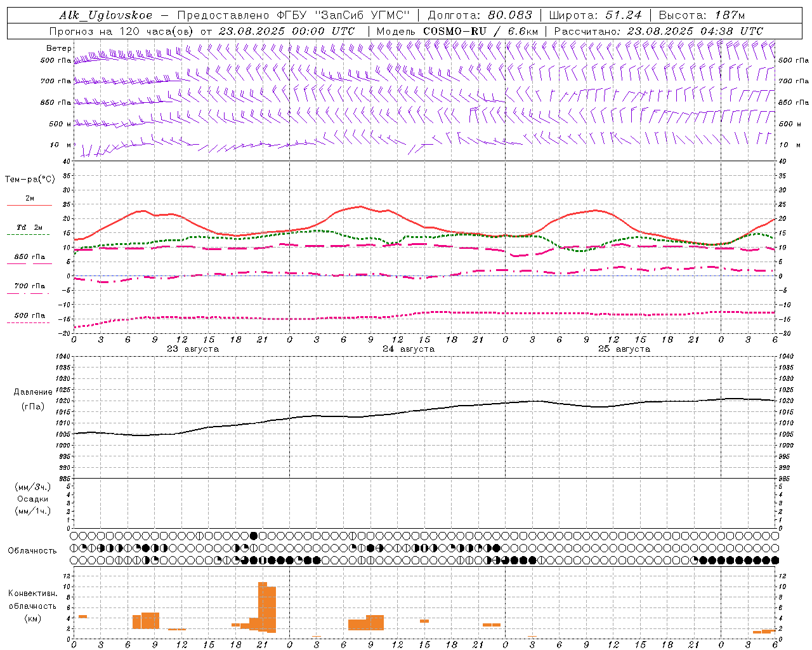The height and width of the screenshot is (650, 812).
Task: Click the forecast header Прогноз на 120 часа(ов)
Action: pyautogui.click(x=122, y=31)
